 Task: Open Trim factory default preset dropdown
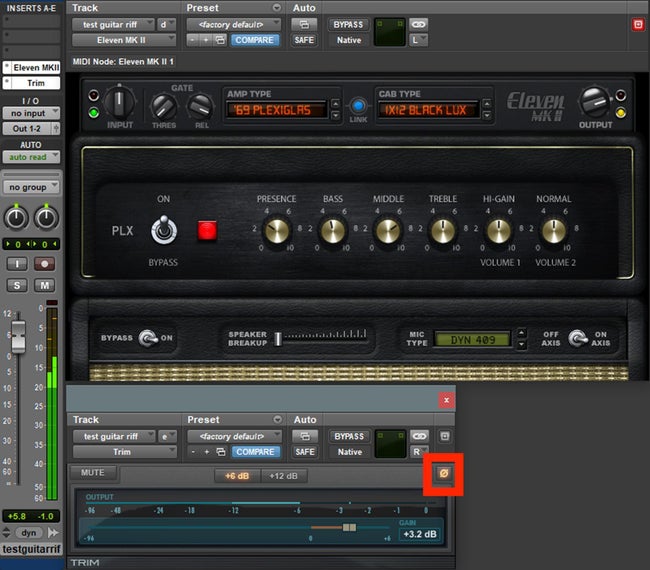234,436
